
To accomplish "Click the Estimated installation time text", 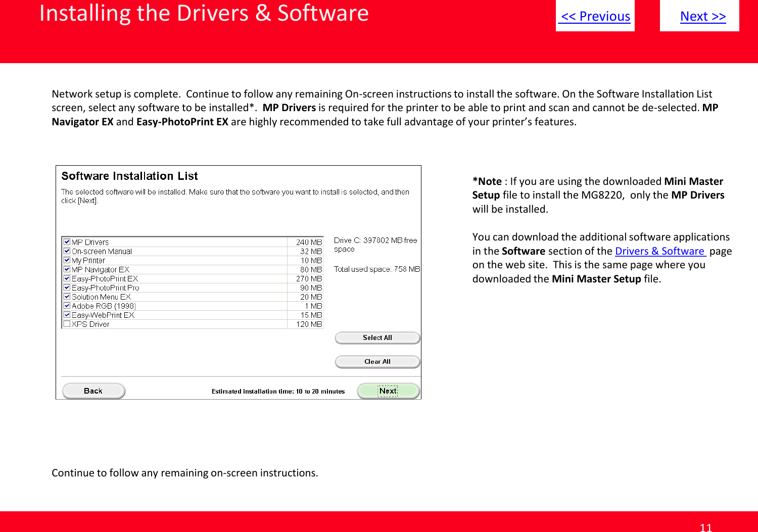I will click(x=278, y=391).
